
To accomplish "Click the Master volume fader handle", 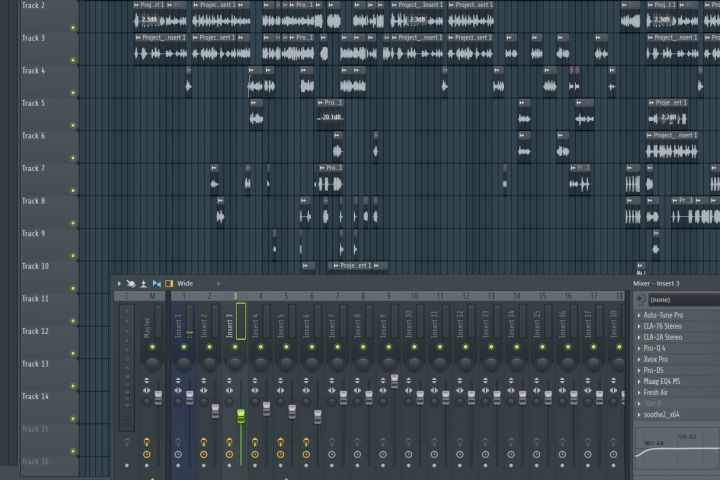I will (158, 398).
